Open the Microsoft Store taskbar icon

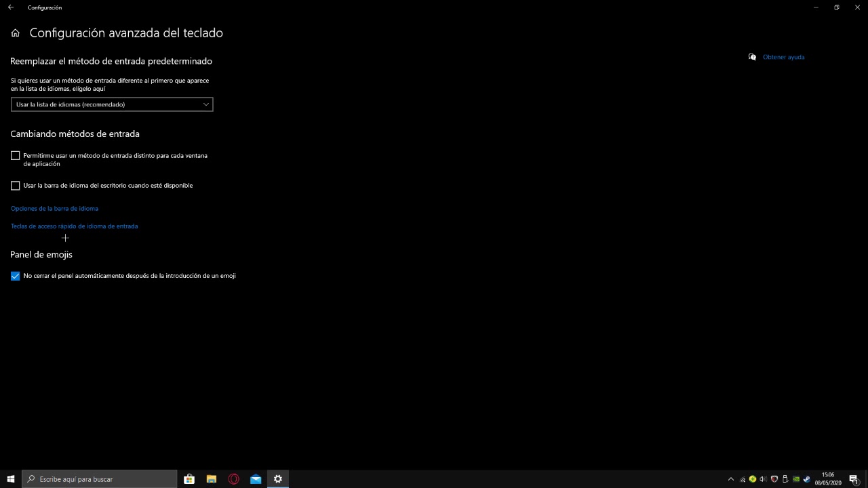point(189,479)
